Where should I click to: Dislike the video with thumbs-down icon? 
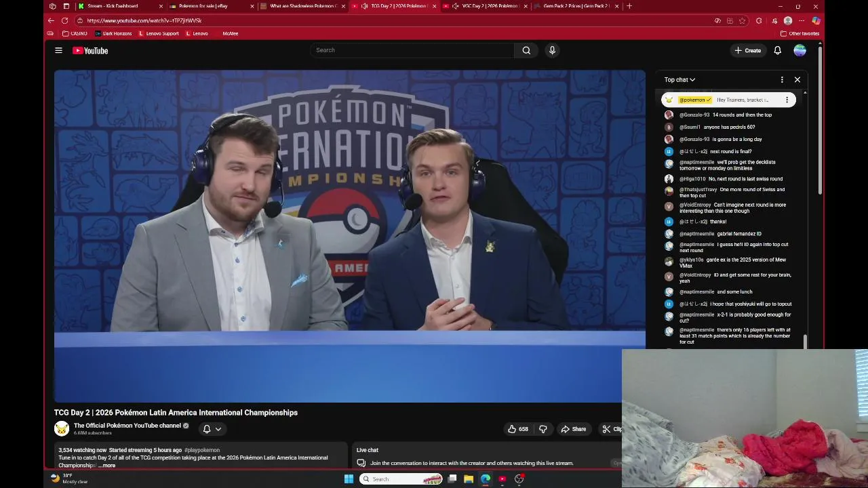542,429
